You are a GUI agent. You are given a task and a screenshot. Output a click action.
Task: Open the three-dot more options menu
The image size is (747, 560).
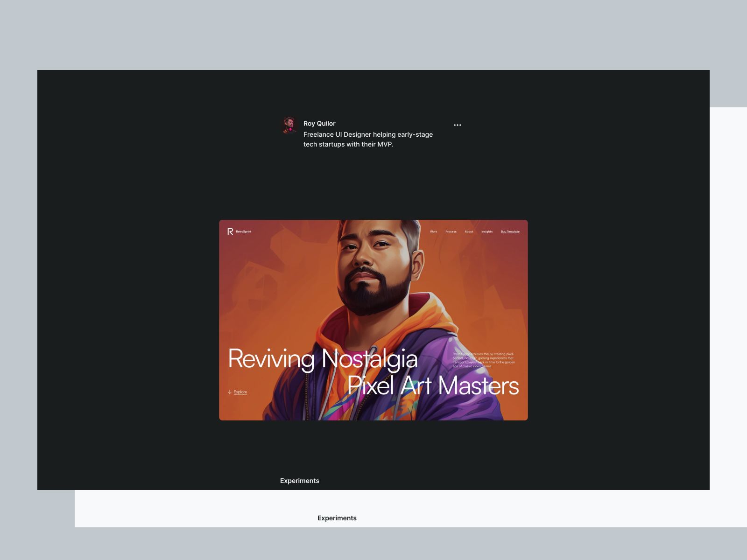click(x=457, y=125)
